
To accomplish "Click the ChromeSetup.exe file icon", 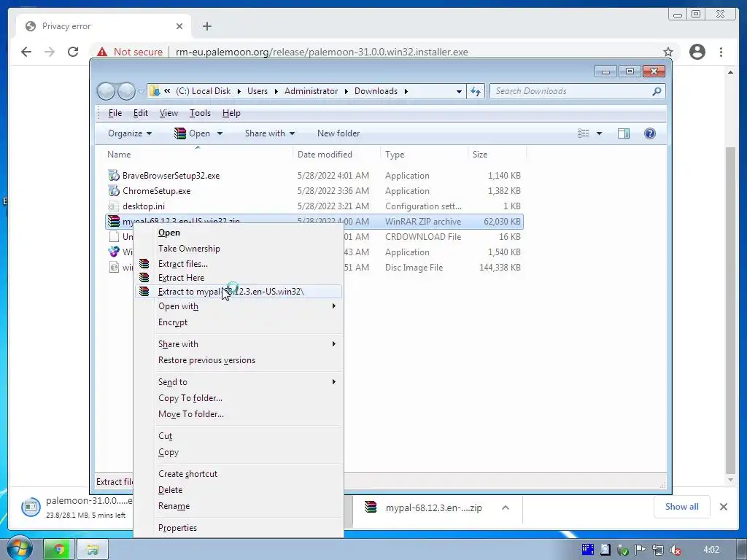I will [x=113, y=190].
